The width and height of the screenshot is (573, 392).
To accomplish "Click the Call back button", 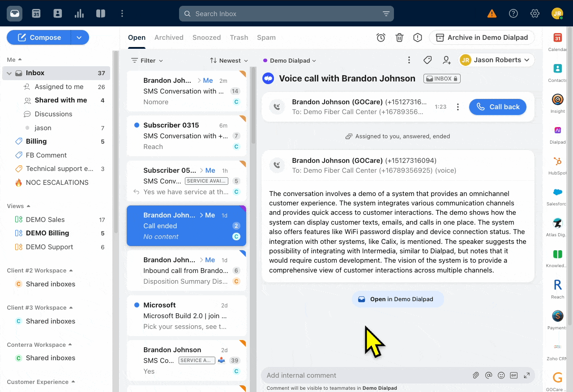I will tap(498, 107).
